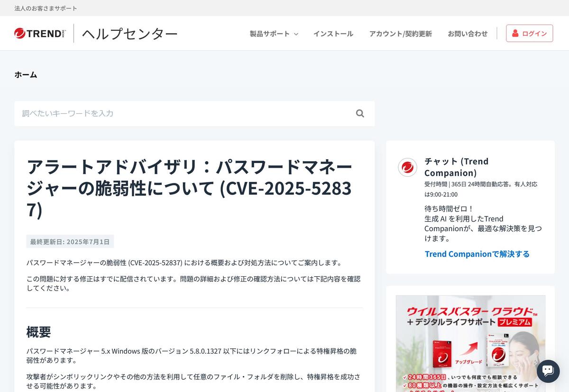This screenshot has width=569, height=392.
Task: Click the user icon in the login button
Action: click(515, 33)
